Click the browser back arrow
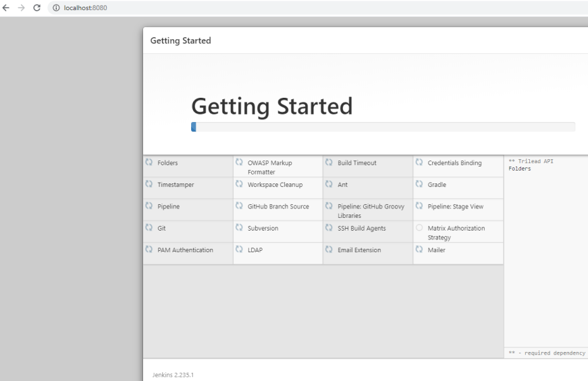 point(7,7)
